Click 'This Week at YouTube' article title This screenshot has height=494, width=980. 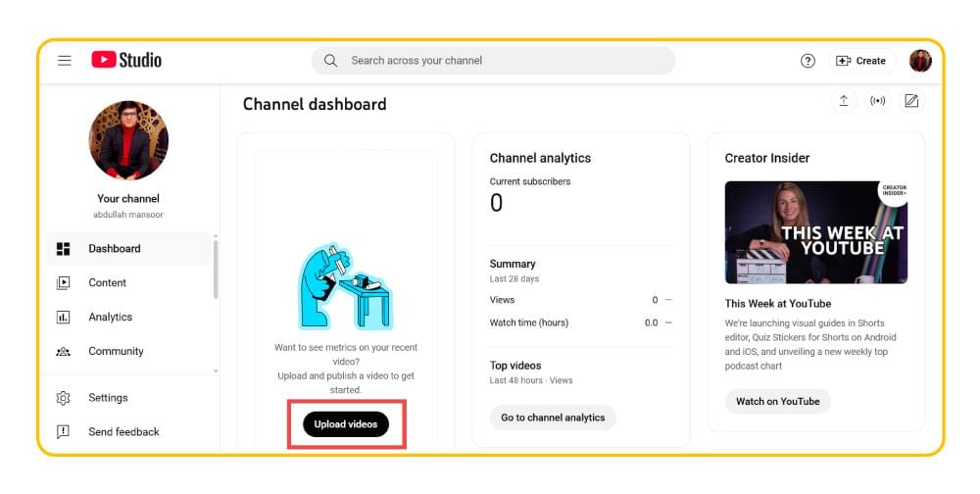(x=778, y=303)
